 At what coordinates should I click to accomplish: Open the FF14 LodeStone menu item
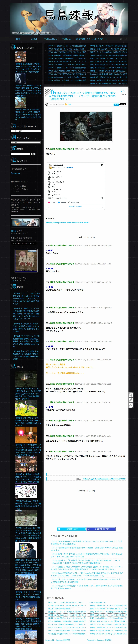(x=50, y=39)
